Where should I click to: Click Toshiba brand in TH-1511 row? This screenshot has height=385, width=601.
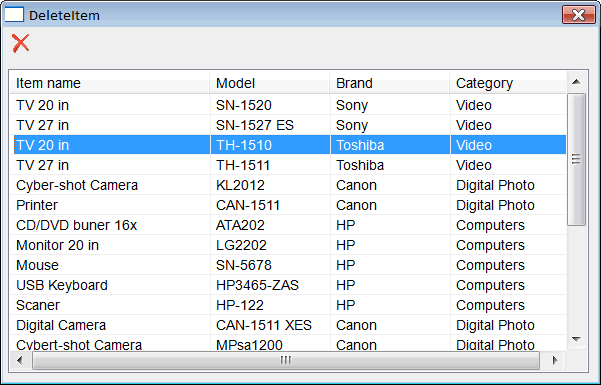click(390, 165)
